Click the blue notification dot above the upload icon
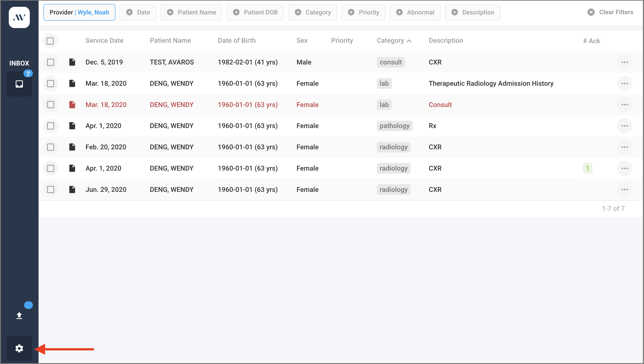The height and width of the screenshot is (364, 644). tap(28, 305)
